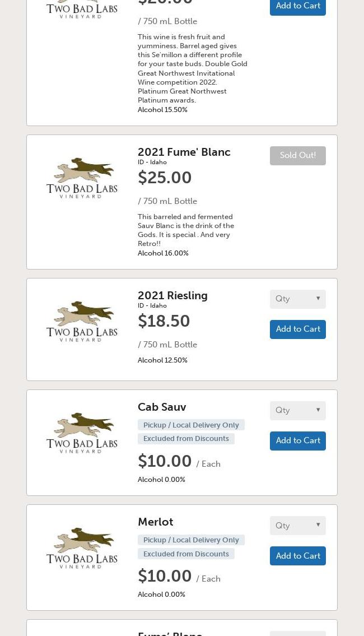Viewport: 364px width, 636px height.
Task: Click Cab Sauv Pickup / Local Delivery Only tag
Action: click(191, 425)
